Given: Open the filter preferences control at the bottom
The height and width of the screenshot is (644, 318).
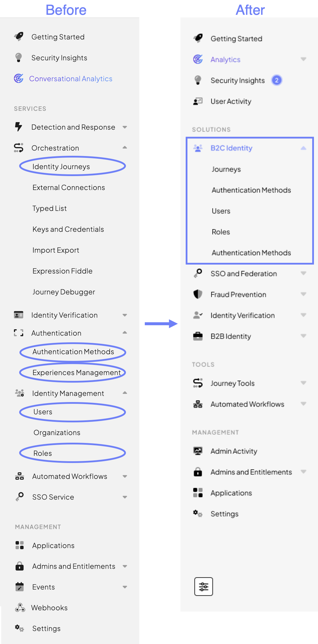Looking at the screenshot, I should pos(203,587).
